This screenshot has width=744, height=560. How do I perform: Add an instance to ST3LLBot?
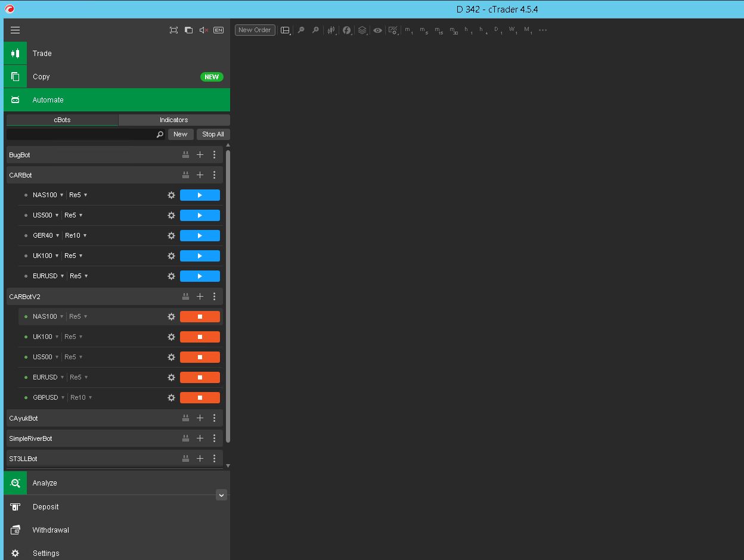click(200, 459)
